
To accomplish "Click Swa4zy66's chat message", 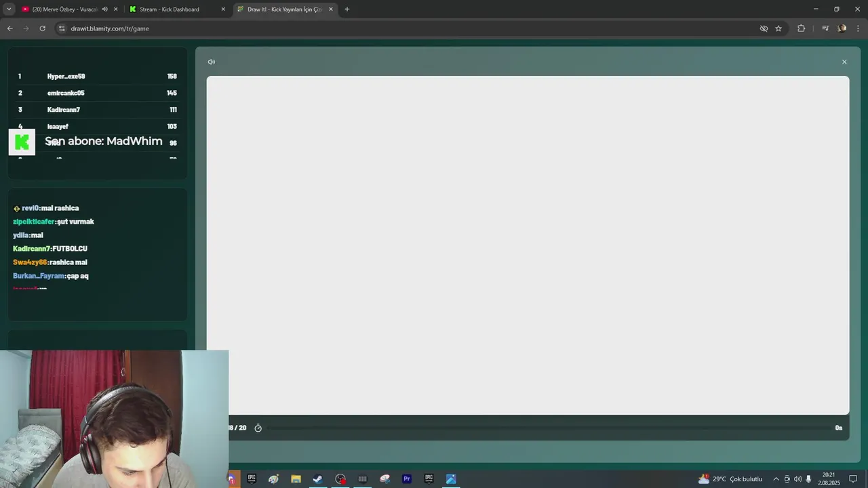I will (50, 262).
